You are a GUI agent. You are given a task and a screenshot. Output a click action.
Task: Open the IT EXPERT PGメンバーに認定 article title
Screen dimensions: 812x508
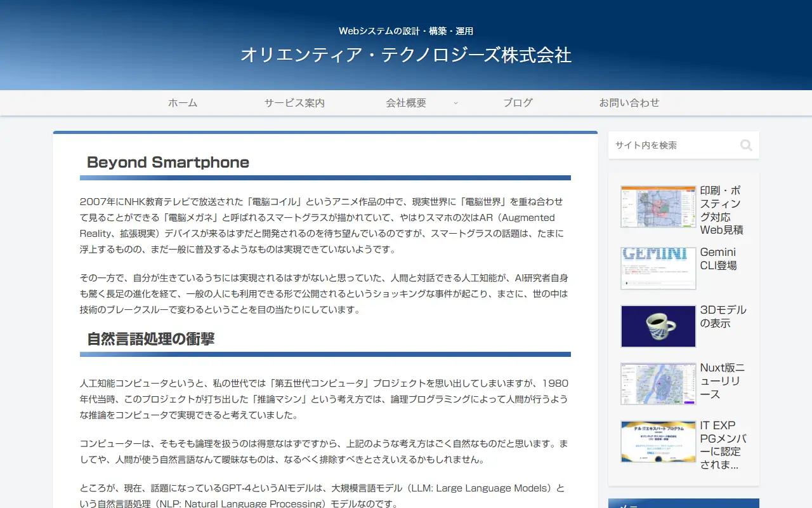tap(723, 445)
